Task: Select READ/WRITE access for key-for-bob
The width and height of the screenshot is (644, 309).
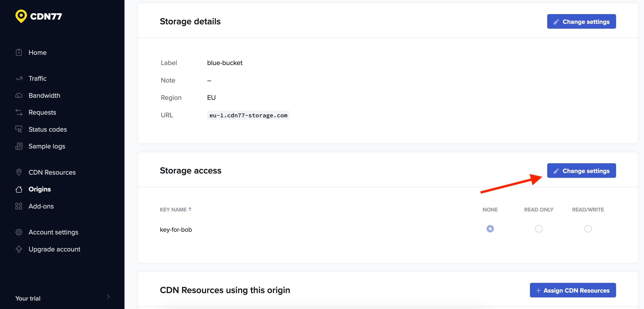Action: [588, 229]
